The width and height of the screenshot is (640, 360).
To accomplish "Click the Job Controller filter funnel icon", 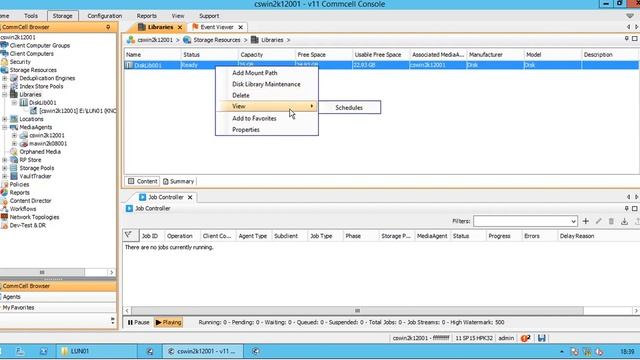I will 129,235.
